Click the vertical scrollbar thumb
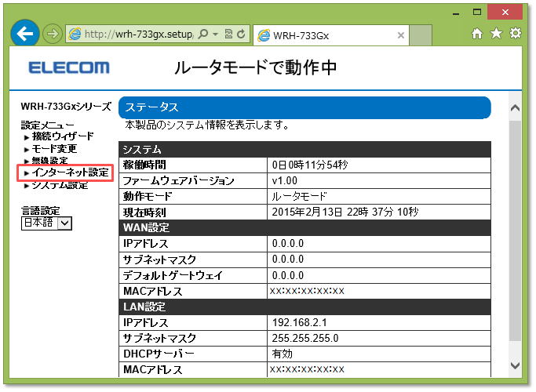536x392 pixels. (x=515, y=230)
